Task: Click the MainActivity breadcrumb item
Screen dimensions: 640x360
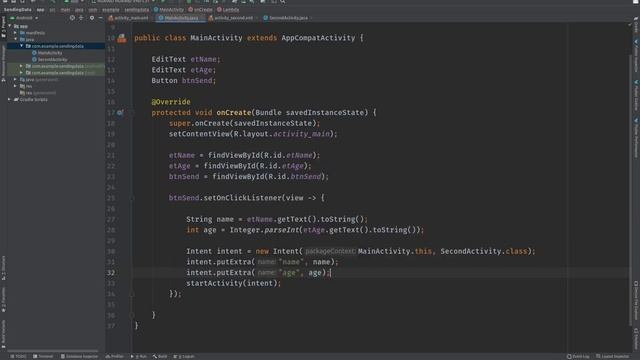Action: click(x=169, y=9)
